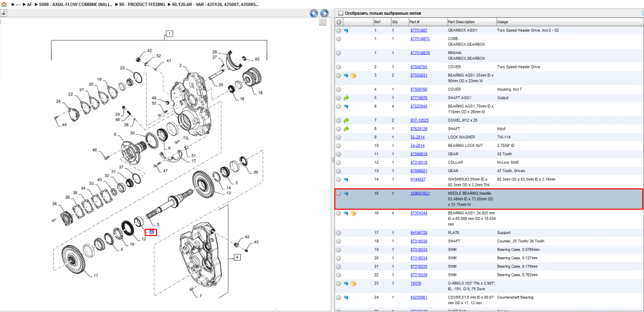
Task: Add GEARBOX ASSY 87751887 using its plus icon
Action: 339,30
